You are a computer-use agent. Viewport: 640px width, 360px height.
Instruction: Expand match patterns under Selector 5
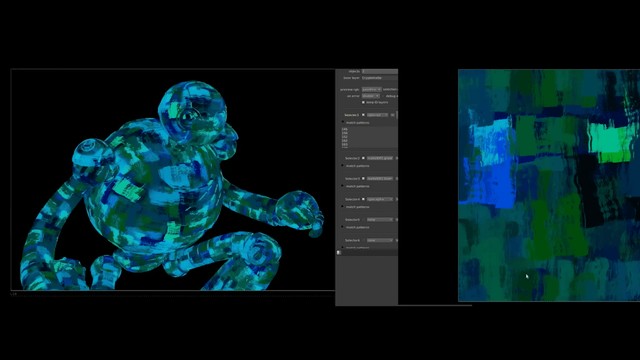[342, 227]
